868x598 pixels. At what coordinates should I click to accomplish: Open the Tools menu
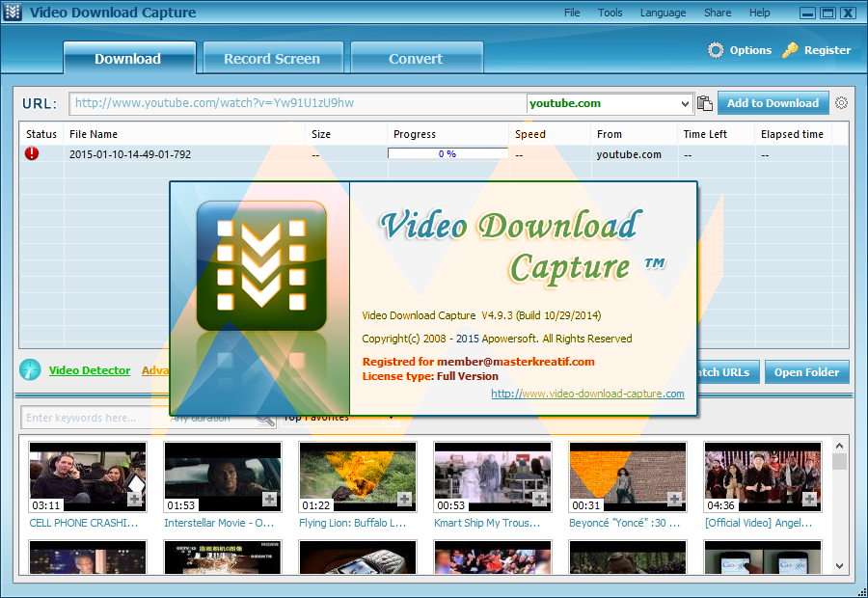point(610,13)
